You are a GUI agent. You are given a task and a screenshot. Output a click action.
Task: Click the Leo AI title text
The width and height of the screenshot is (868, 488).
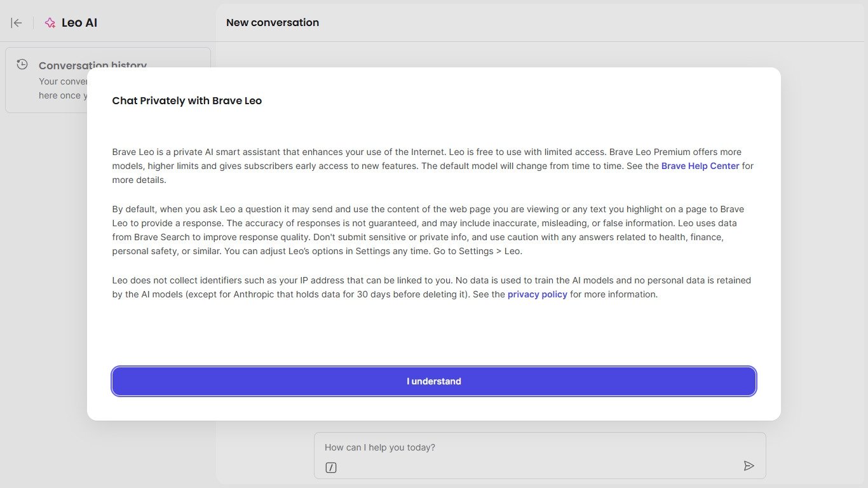click(x=79, y=23)
